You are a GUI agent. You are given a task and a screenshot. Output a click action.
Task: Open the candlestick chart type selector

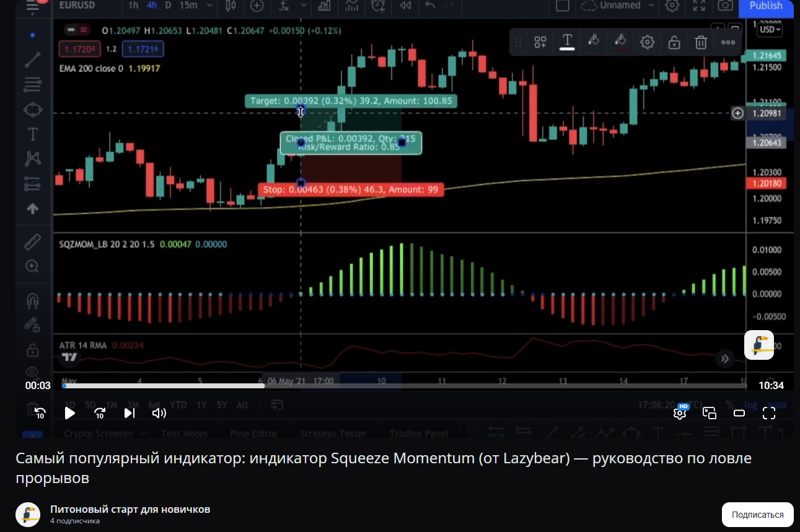[232, 6]
